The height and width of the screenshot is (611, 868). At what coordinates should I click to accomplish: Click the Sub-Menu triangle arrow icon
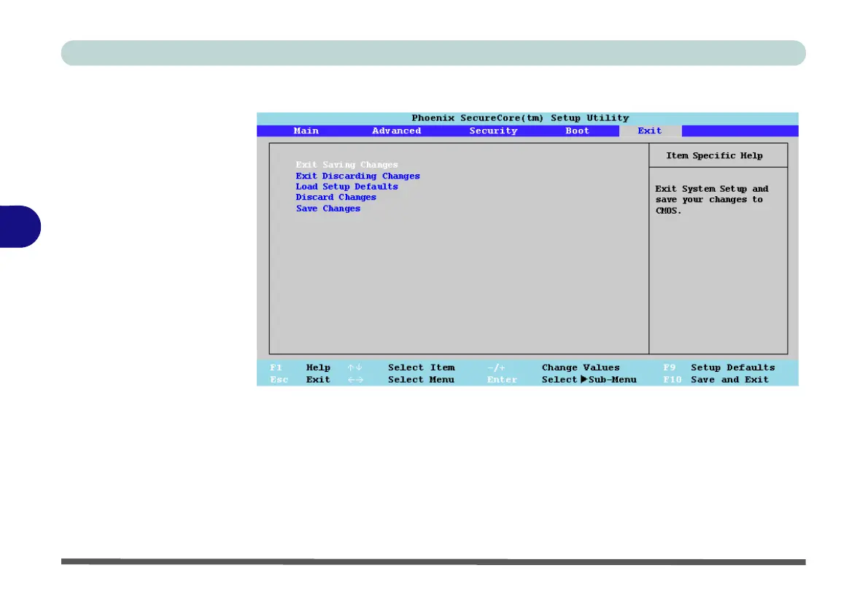tap(584, 380)
